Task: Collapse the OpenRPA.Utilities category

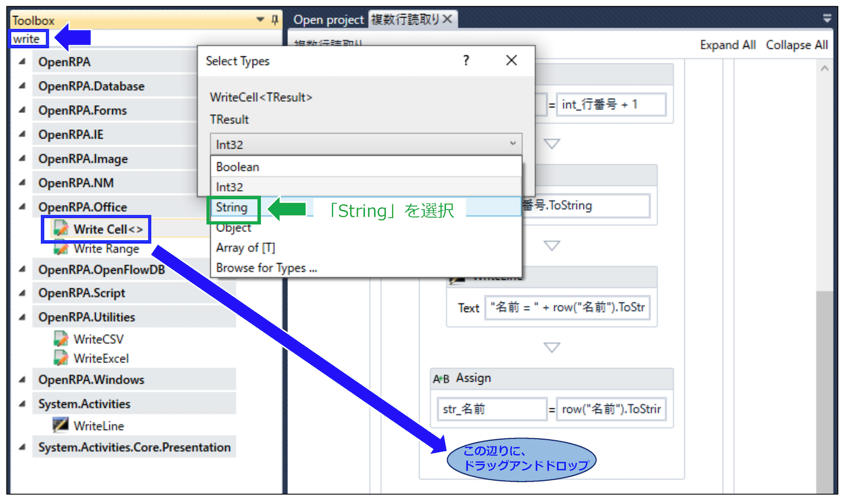Action: point(22,317)
